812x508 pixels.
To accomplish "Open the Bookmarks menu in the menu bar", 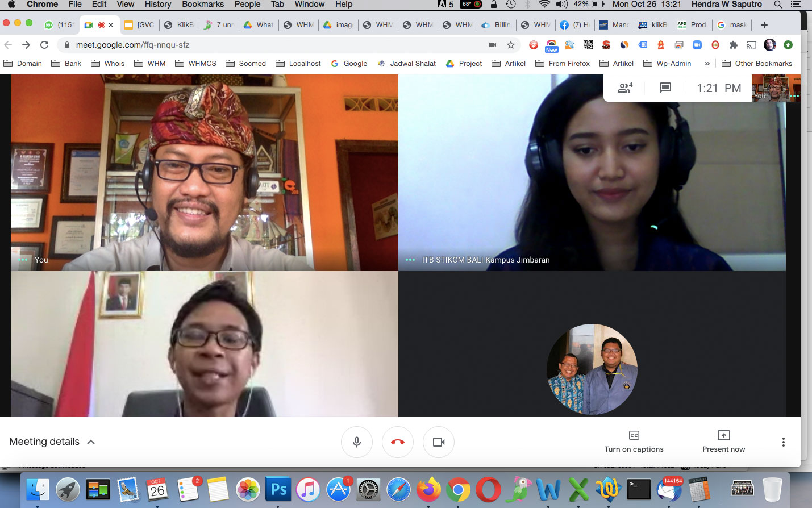I will (x=203, y=4).
